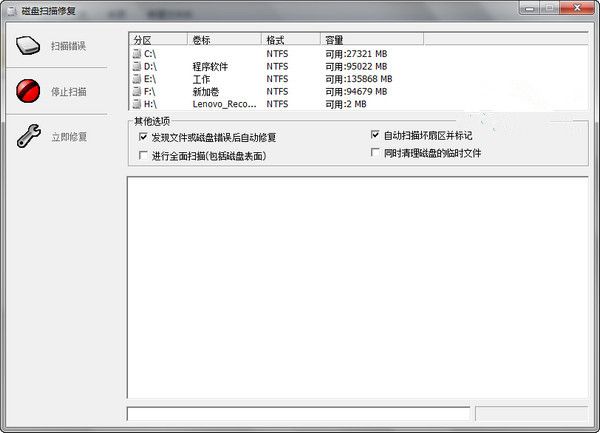Close the 磁盘扫描修复 window
Image resolution: width=600 pixels, height=433 pixels.
pos(577,8)
